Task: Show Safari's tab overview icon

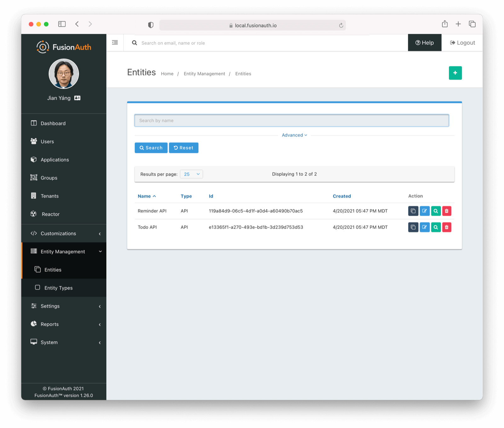Action: pyautogui.click(x=472, y=24)
